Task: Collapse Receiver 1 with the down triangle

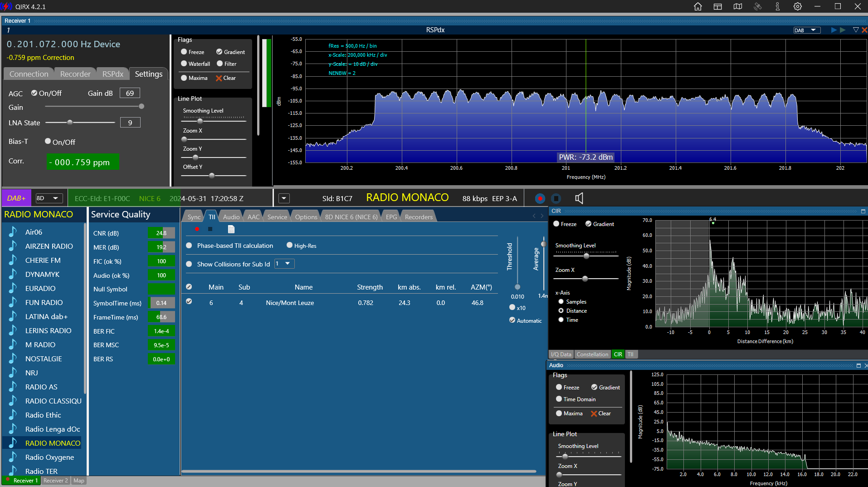Action: click(856, 30)
